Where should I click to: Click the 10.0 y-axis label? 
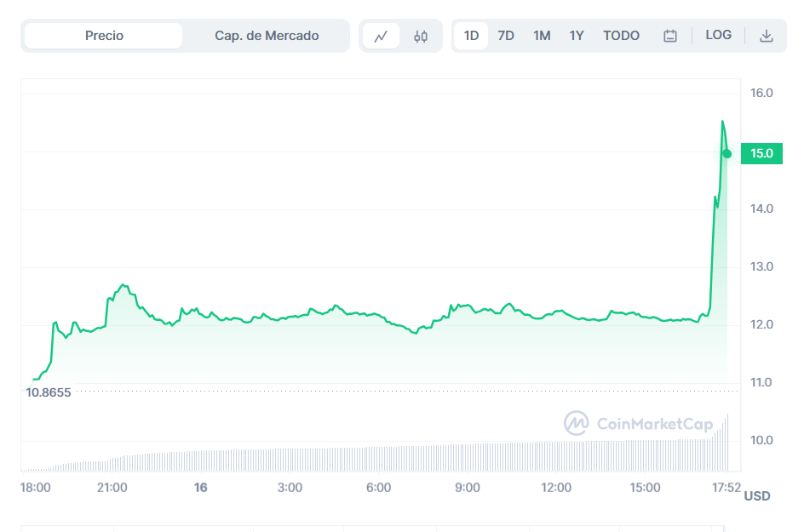pyautogui.click(x=761, y=440)
